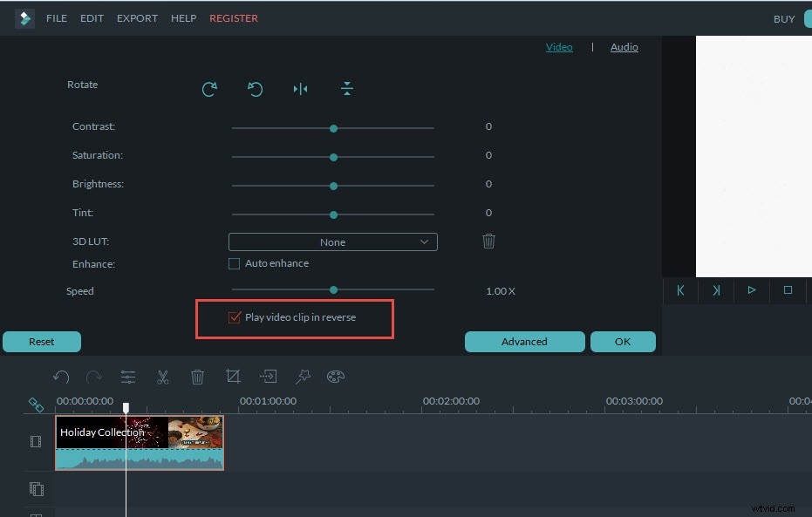Open the 3D LUT None dropdown
812x517 pixels.
coord(332,241)
